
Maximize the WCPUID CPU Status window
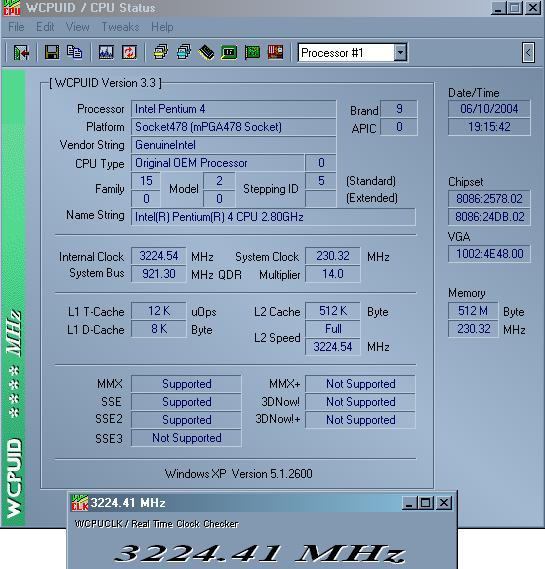(515, 8)
